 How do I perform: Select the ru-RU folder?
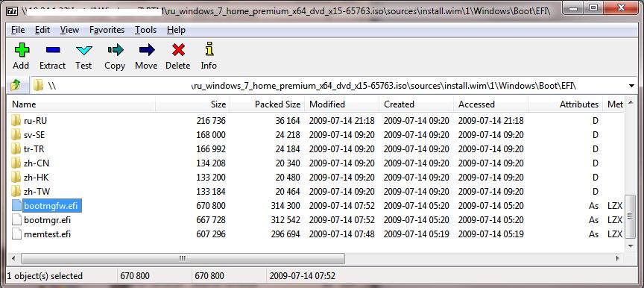(36, 121)
